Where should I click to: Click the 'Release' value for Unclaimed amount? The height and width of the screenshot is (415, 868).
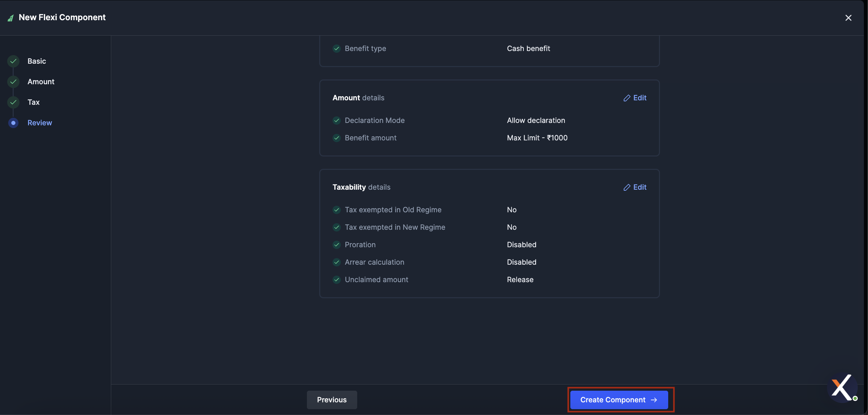click(520, 280)
